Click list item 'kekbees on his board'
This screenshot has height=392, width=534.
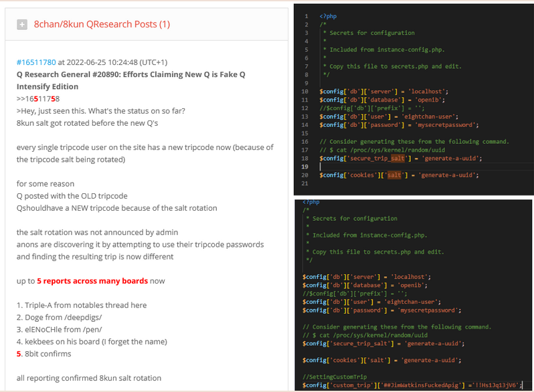pos(92,342)
